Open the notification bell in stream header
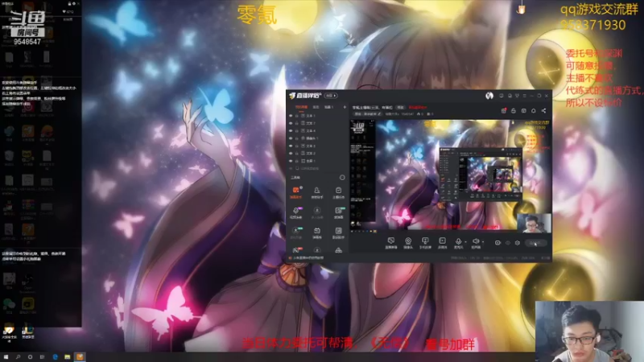 534,111
